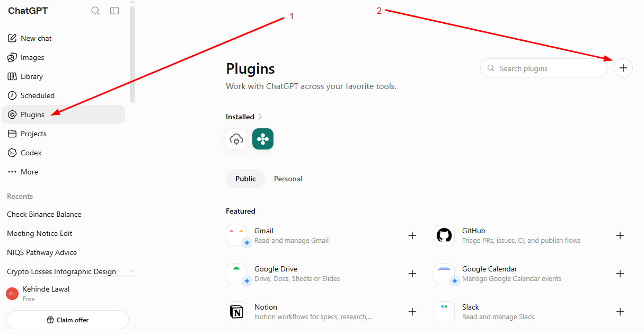Select the Public tab
Viewport: 644px width, 334px height.
245,179
